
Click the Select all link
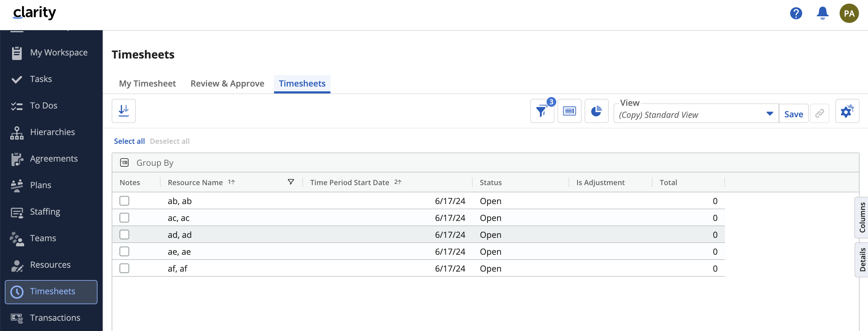pos(129,141)
